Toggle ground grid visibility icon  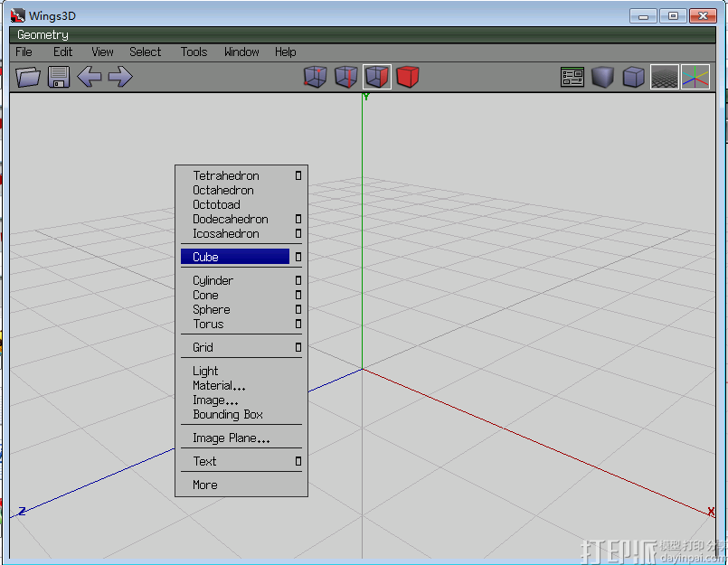pyautogui.click(x=665, y=77)
